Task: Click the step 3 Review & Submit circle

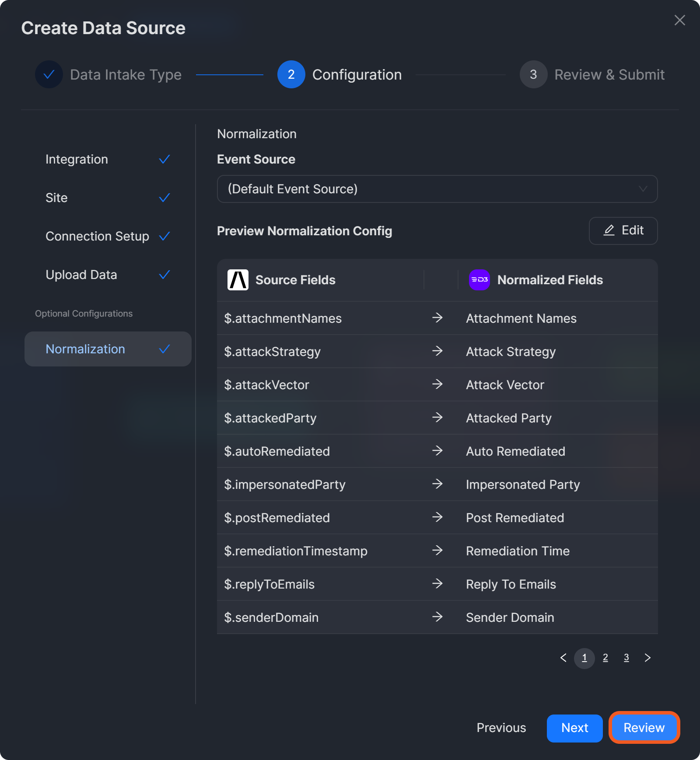Action: [x=533, y=74]
